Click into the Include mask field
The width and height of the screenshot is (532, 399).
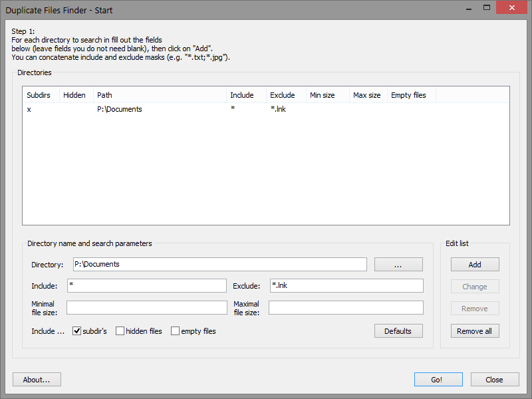pyautogui.click(x=146, y=286)
